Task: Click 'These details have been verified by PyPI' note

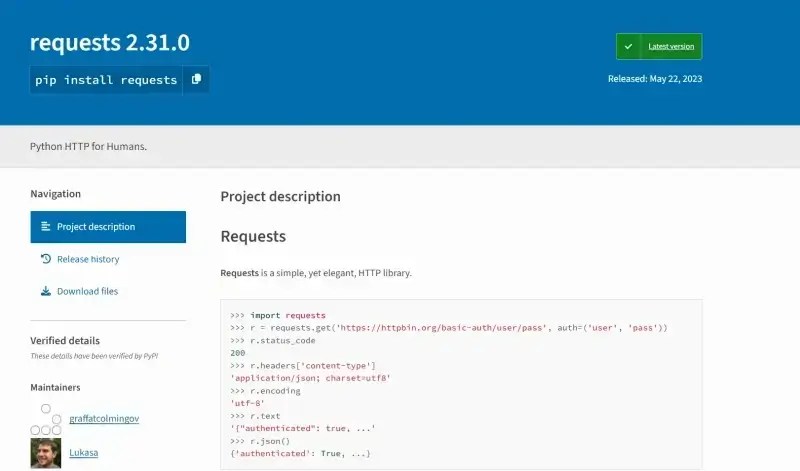Action: click(94, 356)
